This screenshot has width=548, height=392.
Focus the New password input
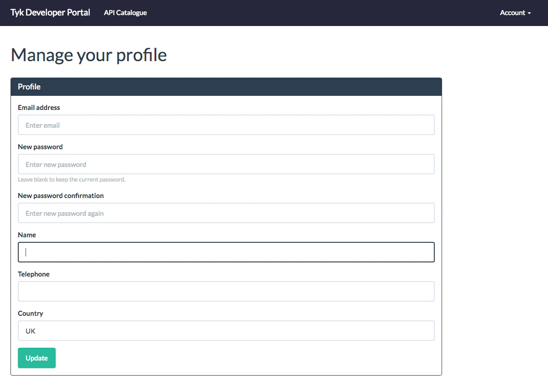point(226,164)
